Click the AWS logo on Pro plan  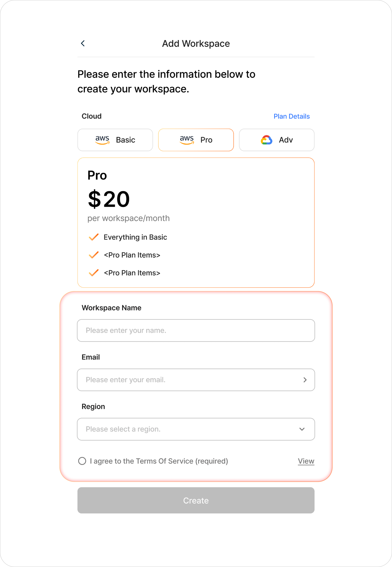pyautogui.click(x=187, y=140)
